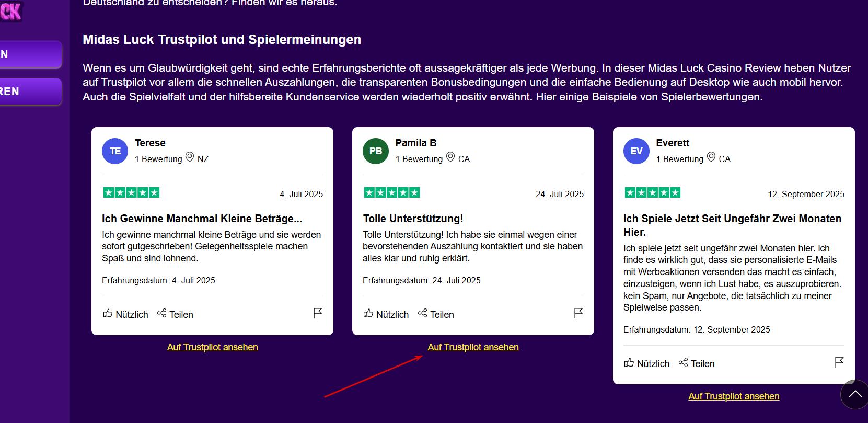Screen dimensions: 868x423
Task: Open Trustpilot link below Pamila B's review
Action: coord(473,347)
